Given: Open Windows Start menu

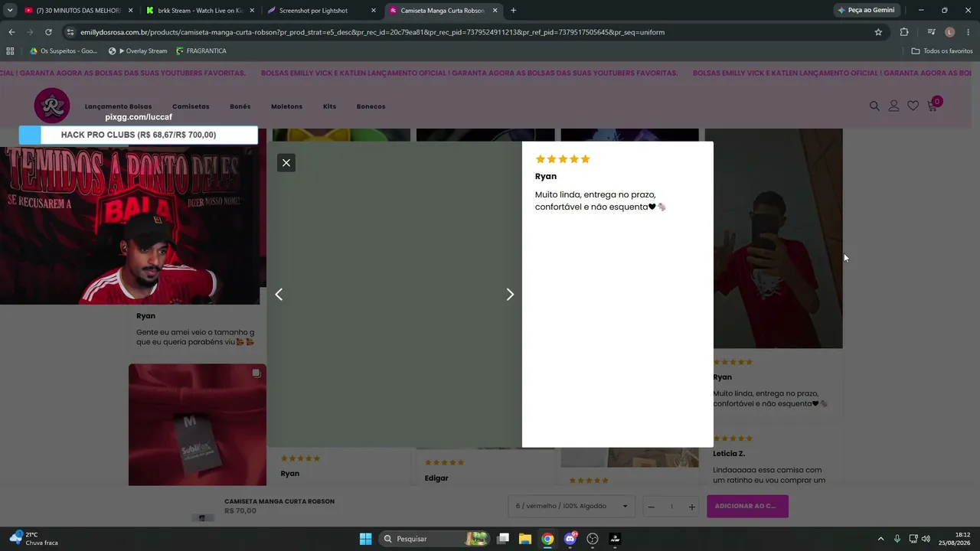Looking at the screenshot, I should coord(365,539).
